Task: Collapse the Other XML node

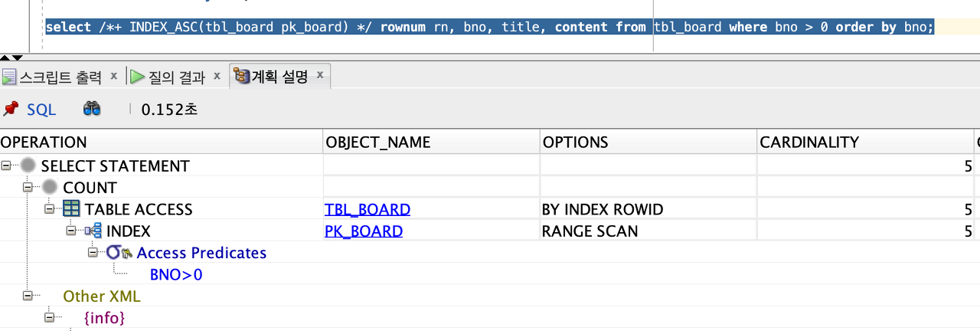Action: (28, 295)
